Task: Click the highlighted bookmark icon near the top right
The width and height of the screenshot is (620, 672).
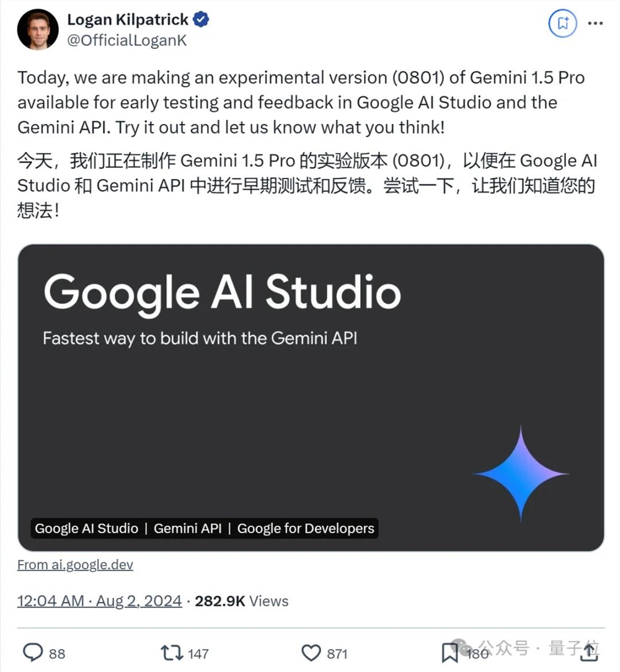Action: pos(562,23)
